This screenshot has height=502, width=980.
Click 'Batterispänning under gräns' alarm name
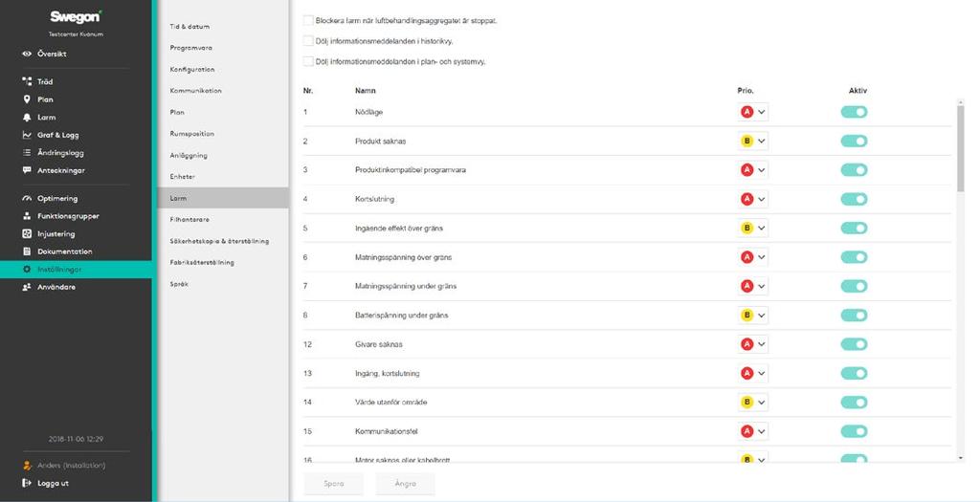click(401, 316)
